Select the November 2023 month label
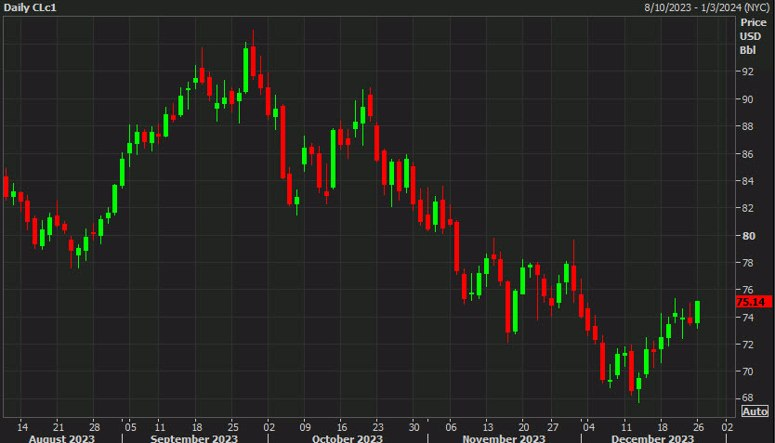Viewport: 775px width, 443px height. pos(504,438)
